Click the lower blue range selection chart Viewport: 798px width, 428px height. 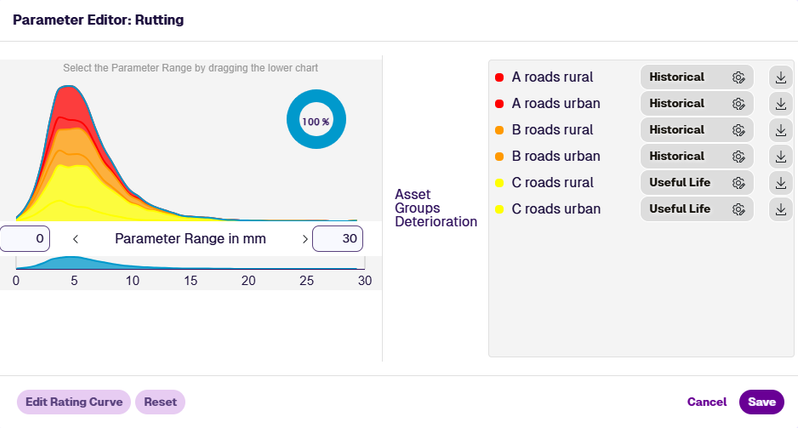(190, 263)
